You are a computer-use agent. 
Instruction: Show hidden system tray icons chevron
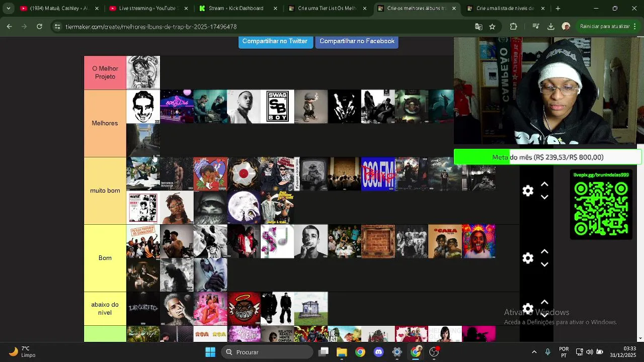(534, 352)
